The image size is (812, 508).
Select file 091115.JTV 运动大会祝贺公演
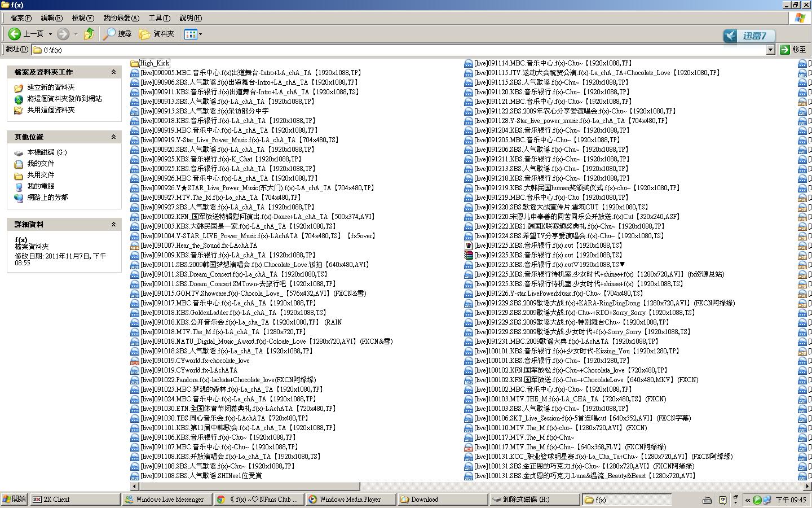[x=598, y=73]
